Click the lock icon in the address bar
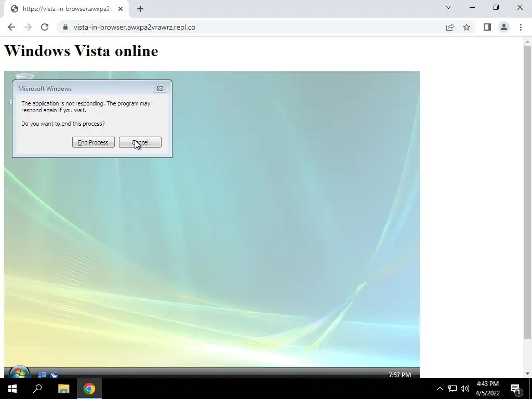This screenshot has width=532, height=399. pos(65,27)
